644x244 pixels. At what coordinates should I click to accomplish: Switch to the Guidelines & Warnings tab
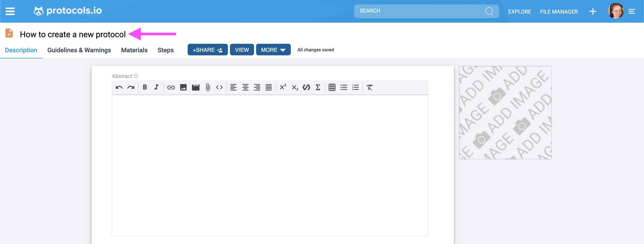pyautogui.click(x=79, y=50)
